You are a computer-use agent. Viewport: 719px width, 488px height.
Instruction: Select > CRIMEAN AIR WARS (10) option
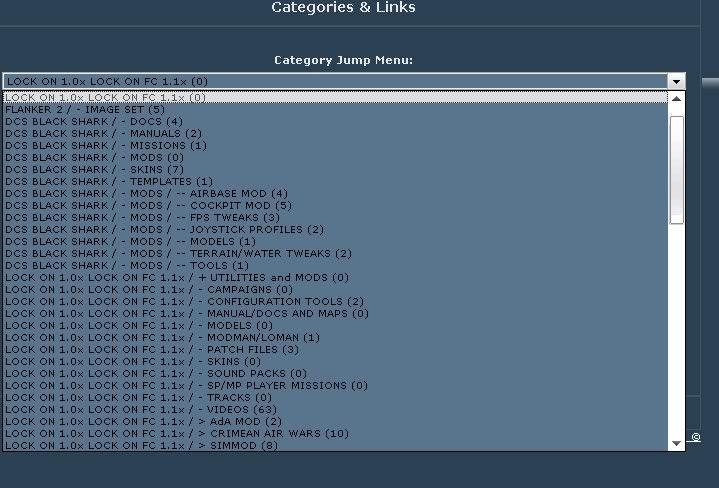335,433
